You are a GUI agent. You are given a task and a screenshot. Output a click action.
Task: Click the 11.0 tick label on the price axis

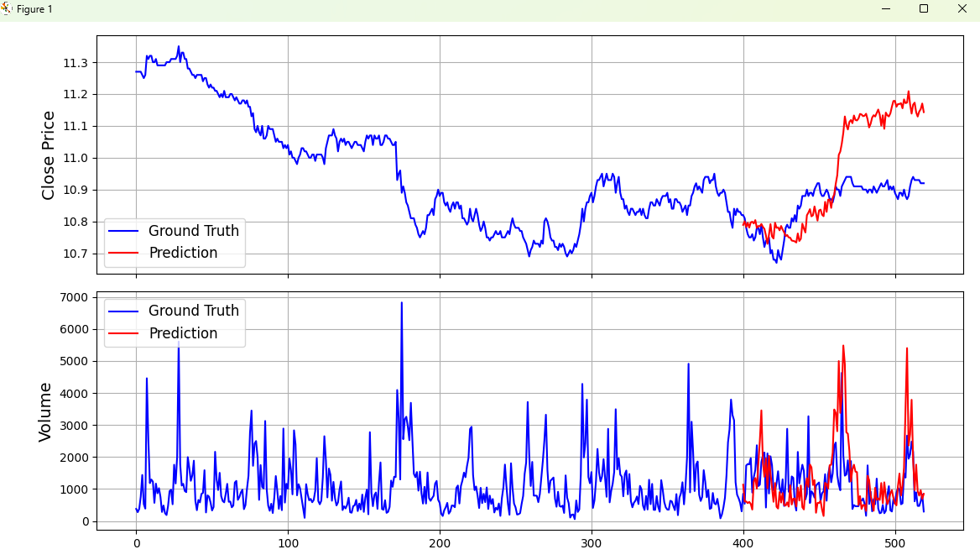click(x=76, y=159)
